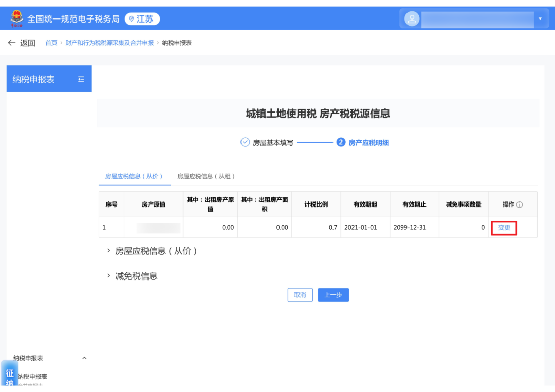The image size is (555, 392).
Task: Go to 房屋基本填写 step label
Action: pyautogui.click(x=273, y=143)
